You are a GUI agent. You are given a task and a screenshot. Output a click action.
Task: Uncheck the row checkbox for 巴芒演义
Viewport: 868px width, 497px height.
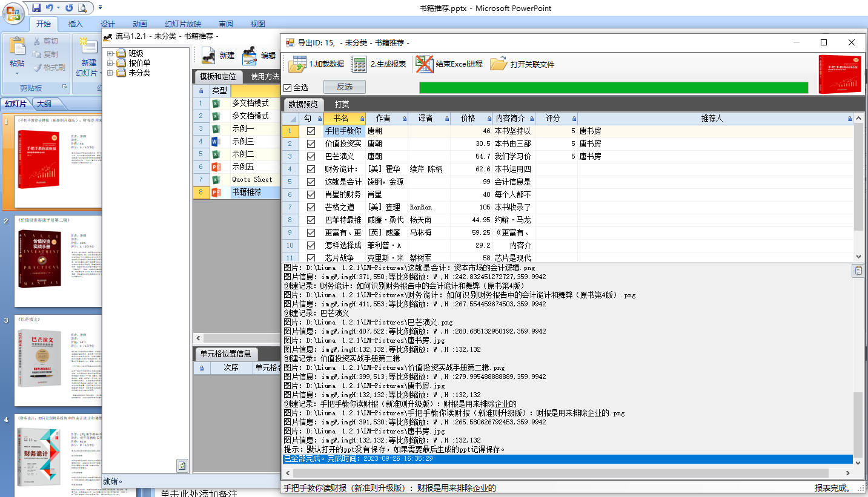[x=311, y=156]
